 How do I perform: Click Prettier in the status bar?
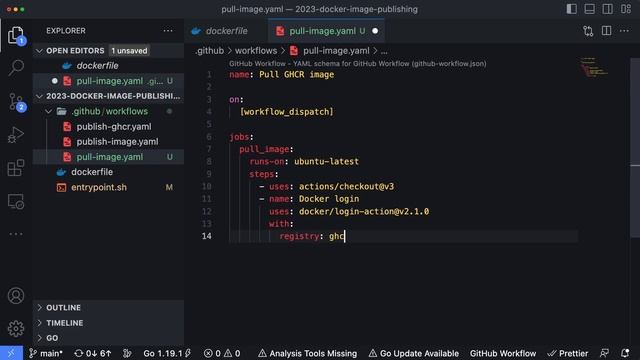tap(568, 353)
